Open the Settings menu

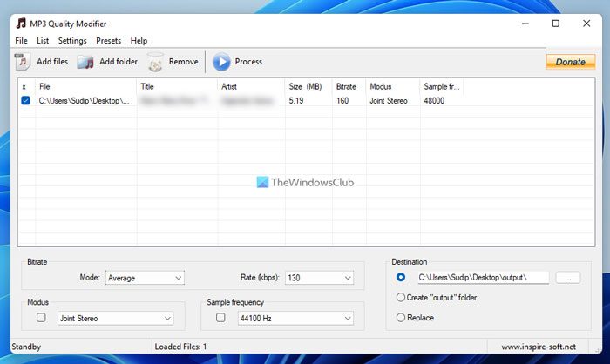pos(72,40)
